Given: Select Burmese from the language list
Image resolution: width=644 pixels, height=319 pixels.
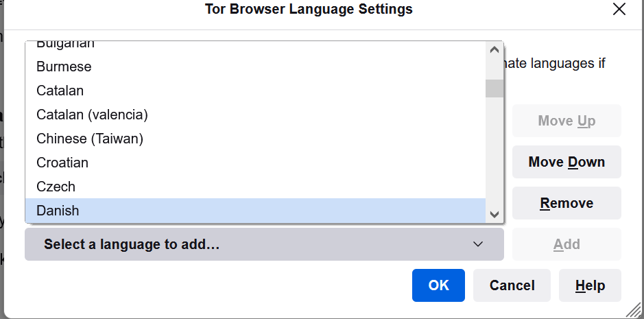Looking at the screenshot, I should 64,67.
